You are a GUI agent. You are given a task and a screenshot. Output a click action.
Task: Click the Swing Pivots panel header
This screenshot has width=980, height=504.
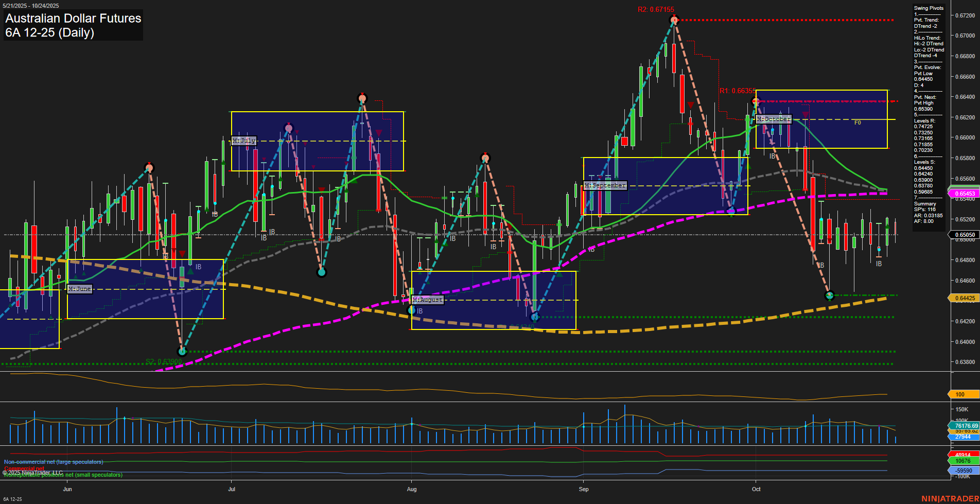click(x=928, y=8)
